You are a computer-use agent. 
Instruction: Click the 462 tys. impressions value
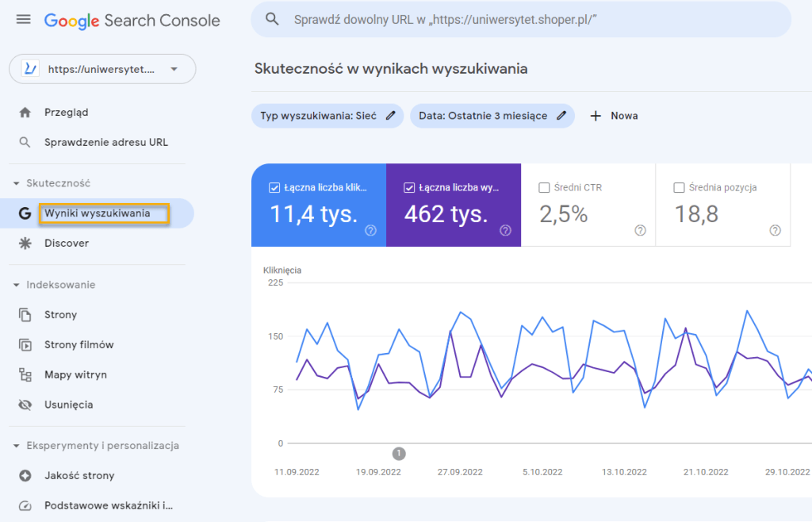tap(446, 214)
